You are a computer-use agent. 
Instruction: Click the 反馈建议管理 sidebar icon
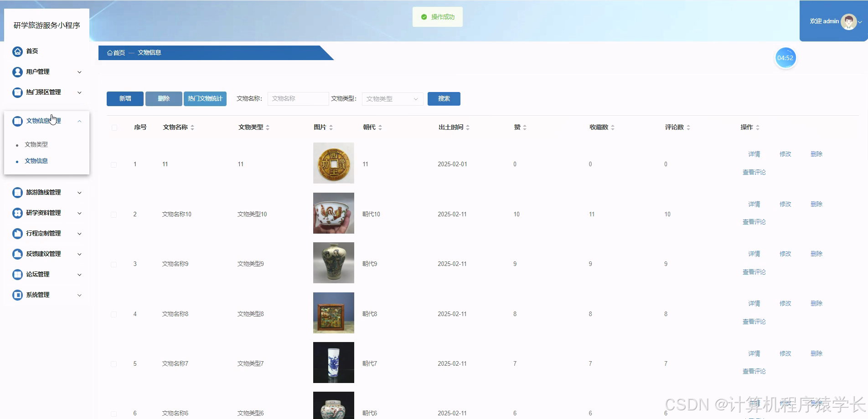[x=17, y=254]
